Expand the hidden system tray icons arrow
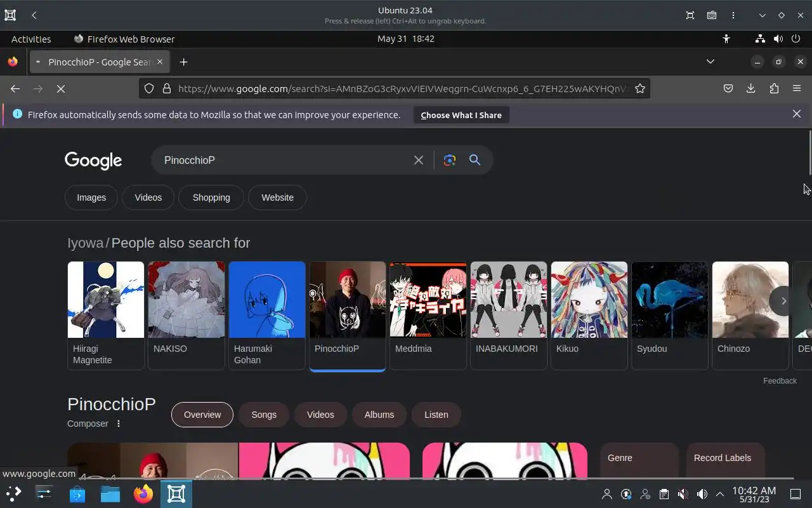Viewport: 812px width, 508px height. (x=720, y=494)
